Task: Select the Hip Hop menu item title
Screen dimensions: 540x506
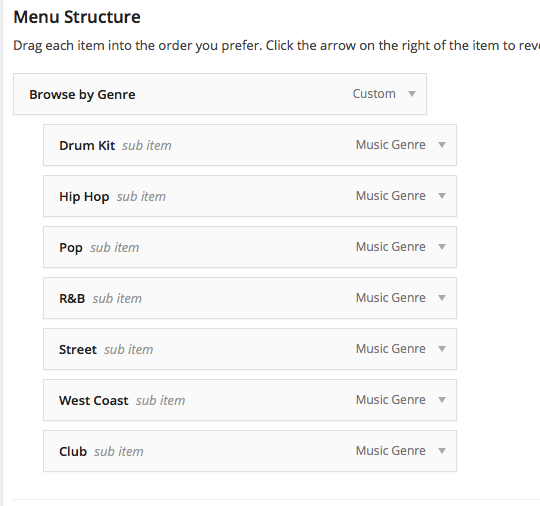Action: [84, 197]
